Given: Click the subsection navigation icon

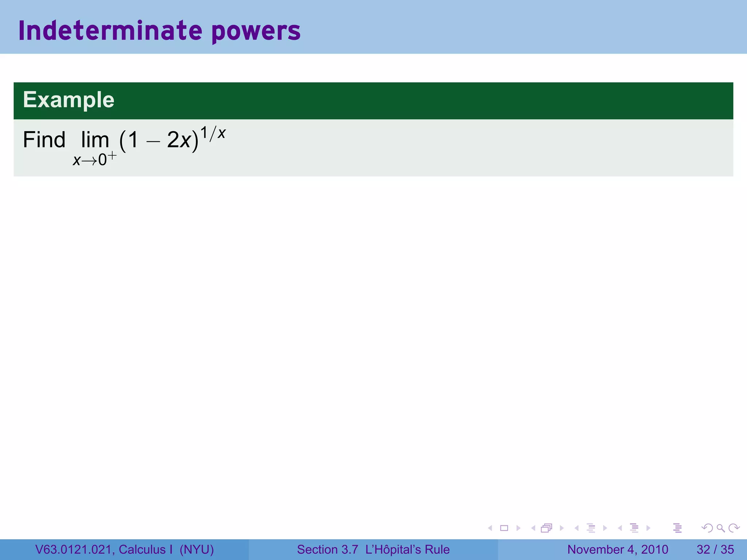Looking at the screenshot, I should pyautogui.click(x=591, y=528).
